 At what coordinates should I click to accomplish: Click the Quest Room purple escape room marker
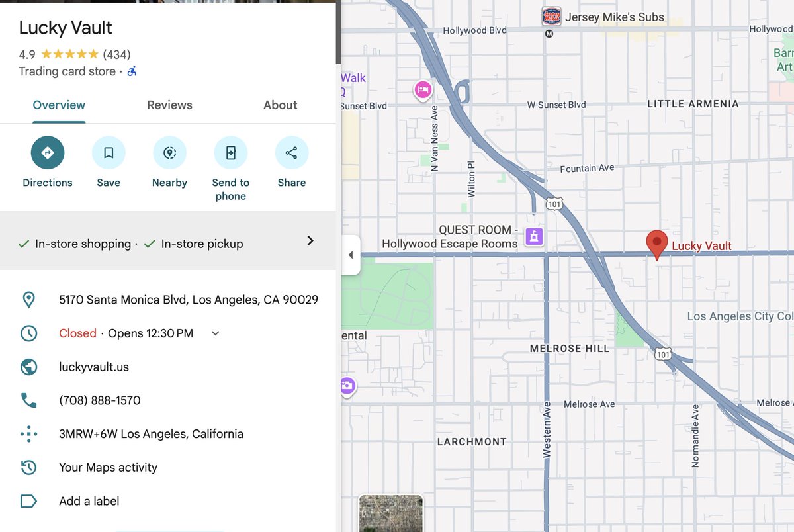click(534, 236)
